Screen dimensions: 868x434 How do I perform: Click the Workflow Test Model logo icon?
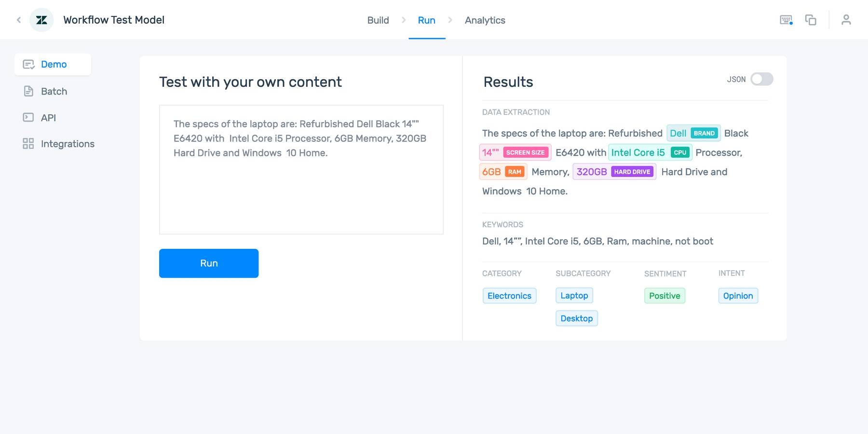[41, 20]
